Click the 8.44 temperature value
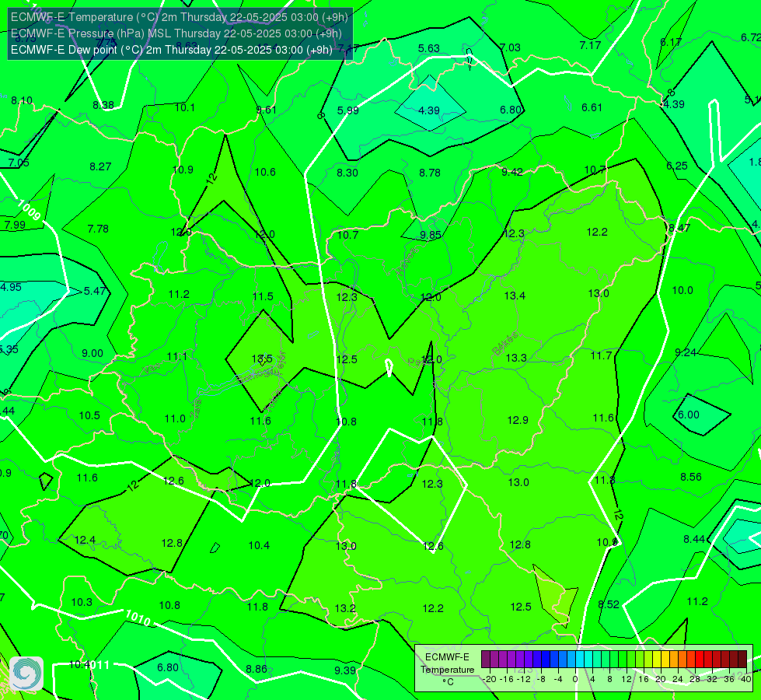Image resolution: width=761 pixels, height=700 pixels. 694,539
